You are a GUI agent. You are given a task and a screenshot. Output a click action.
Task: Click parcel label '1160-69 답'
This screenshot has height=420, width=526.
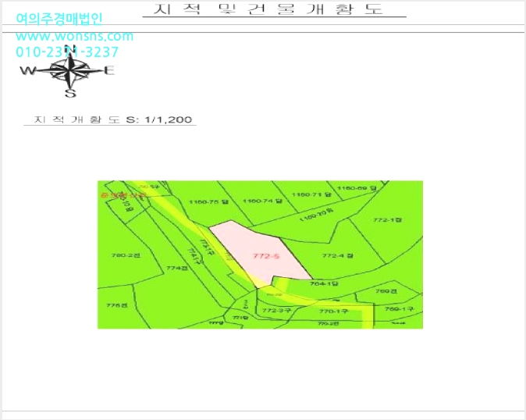pos(357,188)
